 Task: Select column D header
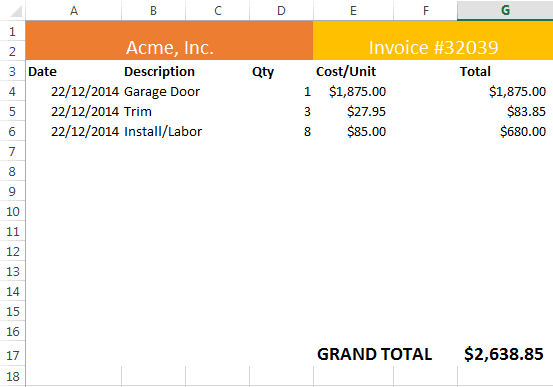point(281,11)
